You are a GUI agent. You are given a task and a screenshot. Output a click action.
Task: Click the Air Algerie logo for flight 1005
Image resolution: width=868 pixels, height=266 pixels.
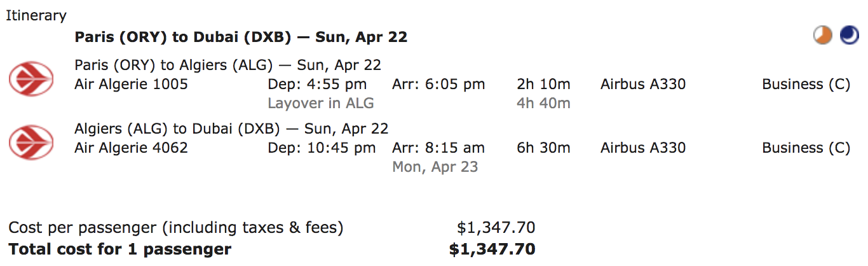coord(31,79)
